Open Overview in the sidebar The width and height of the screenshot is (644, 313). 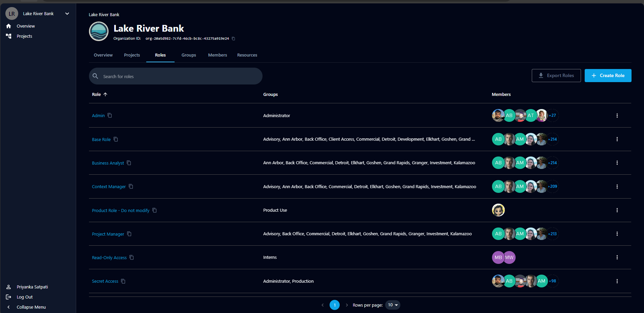pos(26,26)
